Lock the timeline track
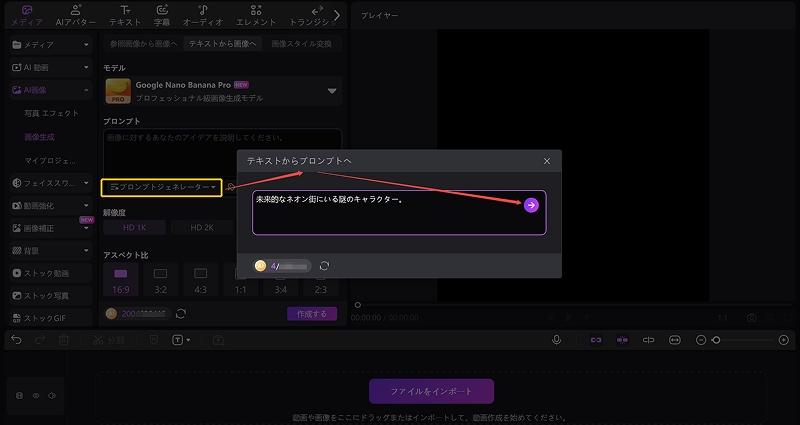The height and width of the screenshot is (425, 800). 20,395
